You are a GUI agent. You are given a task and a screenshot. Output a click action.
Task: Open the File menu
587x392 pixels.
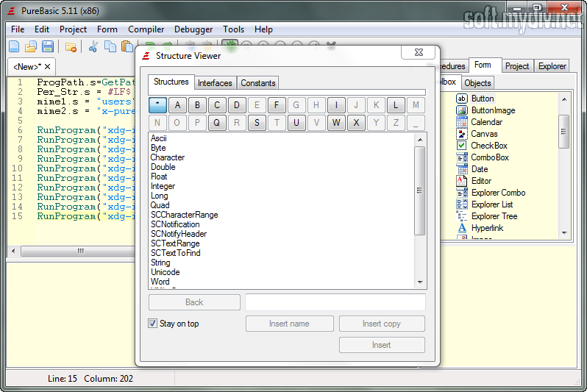click(18, 29)
